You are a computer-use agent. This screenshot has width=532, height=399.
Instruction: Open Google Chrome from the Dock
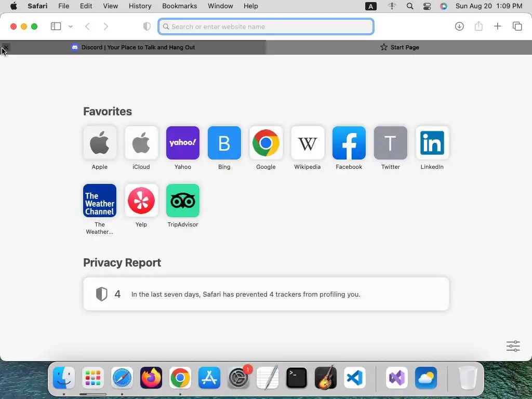point(180,378)
